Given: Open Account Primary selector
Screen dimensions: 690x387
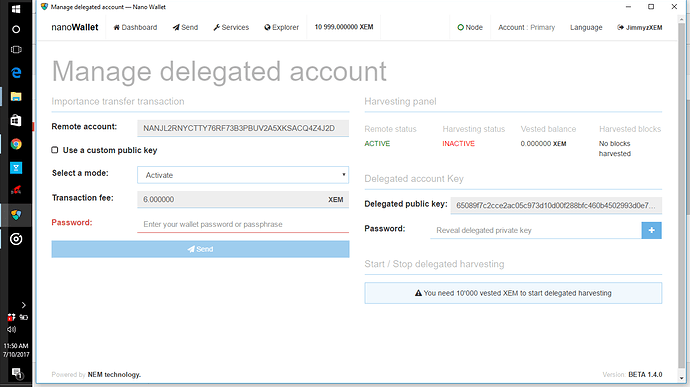Looking at the screenshot, I should tap(526, 27).
